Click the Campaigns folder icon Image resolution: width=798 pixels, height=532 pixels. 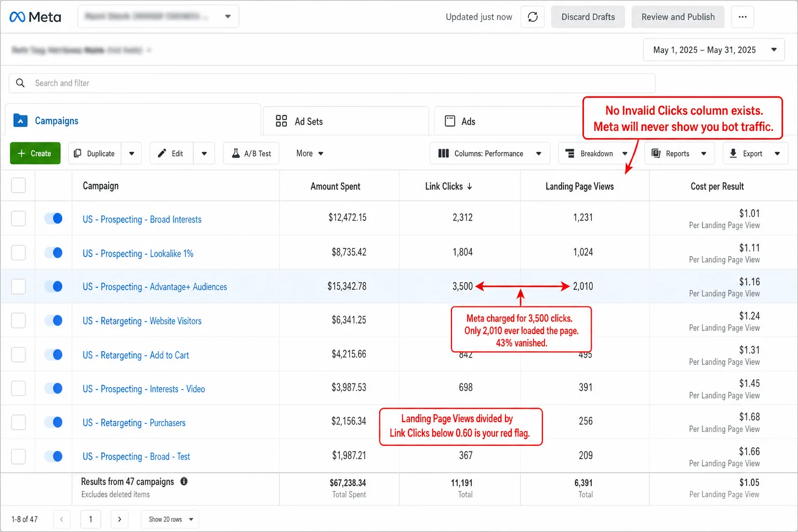click(x=20, y=121)
